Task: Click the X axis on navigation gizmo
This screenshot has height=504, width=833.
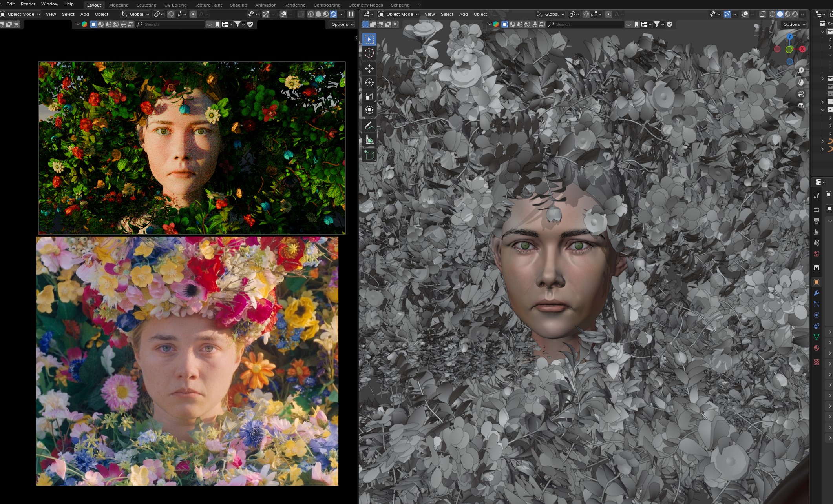Action: click(802, 49)
